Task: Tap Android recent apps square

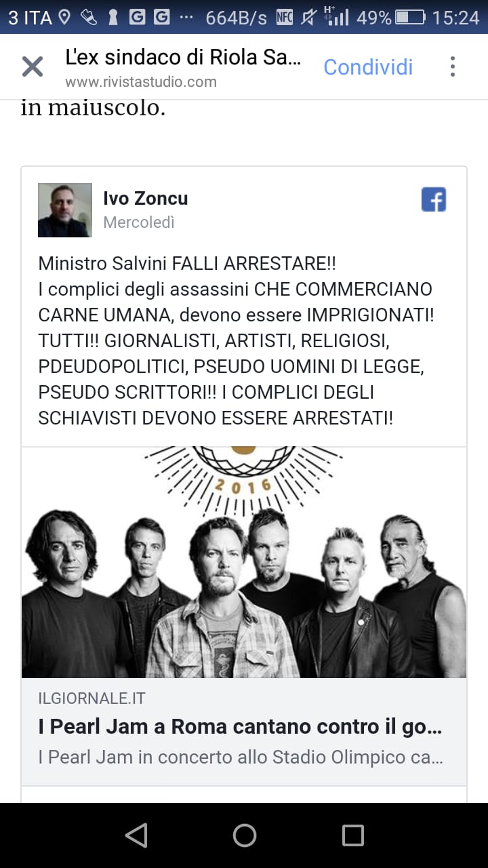Action: [353, 835]
